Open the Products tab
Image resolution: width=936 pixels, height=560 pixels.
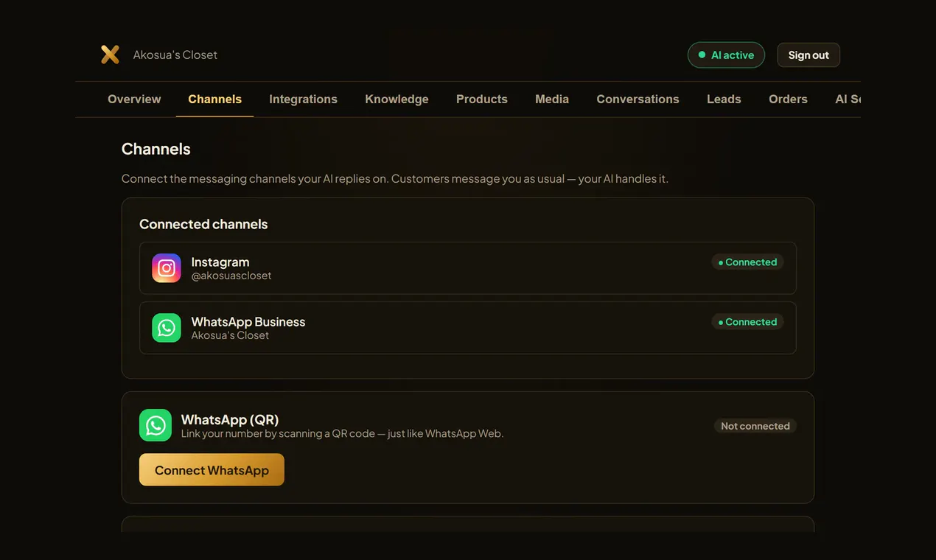pos(482,99)
